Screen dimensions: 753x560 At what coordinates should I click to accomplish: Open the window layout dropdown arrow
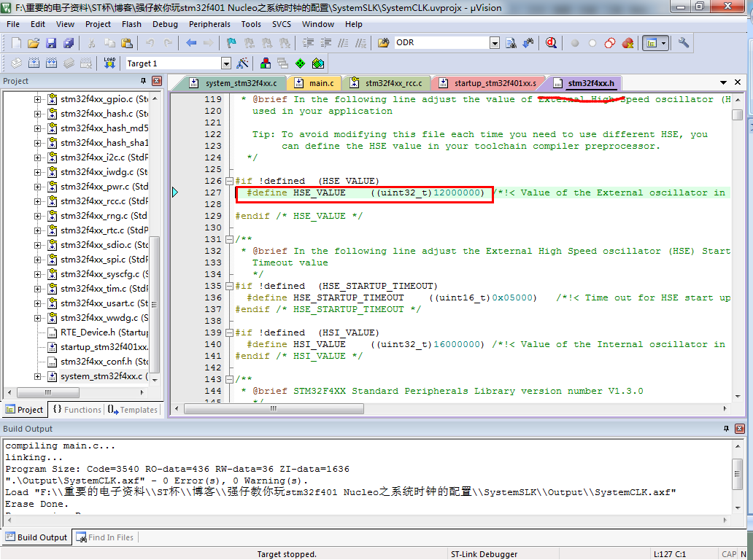[664, 43]
